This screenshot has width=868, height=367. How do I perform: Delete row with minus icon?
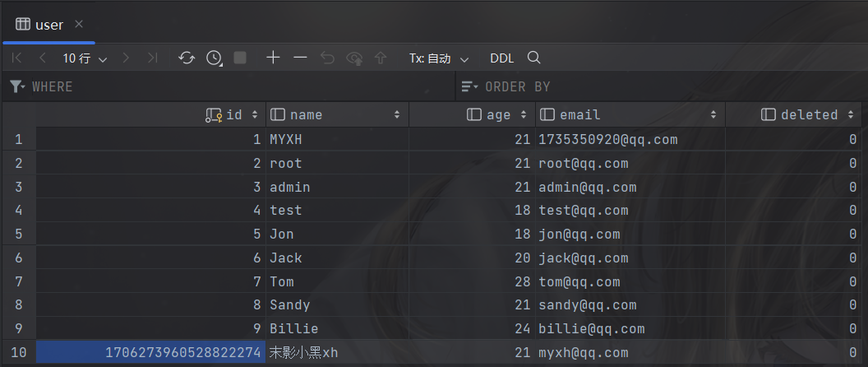300,58
